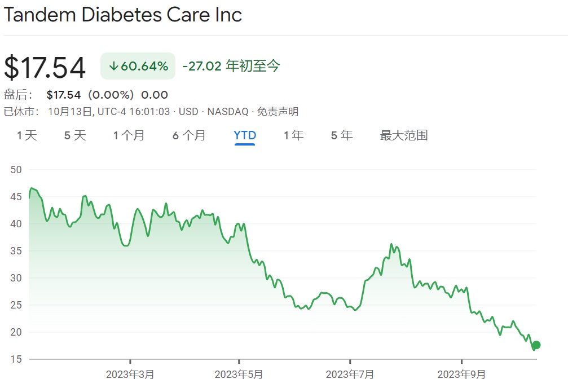The image size is (568, 392).
Task: Click the 2023年7月 axis label
Action: [x=350, y=373]
